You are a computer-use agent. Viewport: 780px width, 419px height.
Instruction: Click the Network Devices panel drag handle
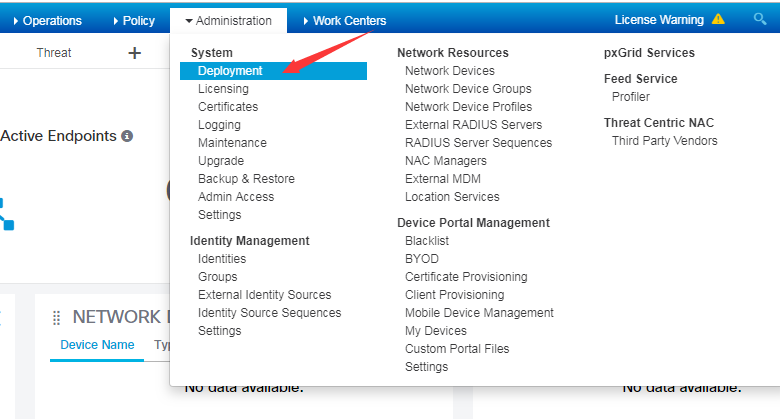pyautogui.click(x=57, y=317)
